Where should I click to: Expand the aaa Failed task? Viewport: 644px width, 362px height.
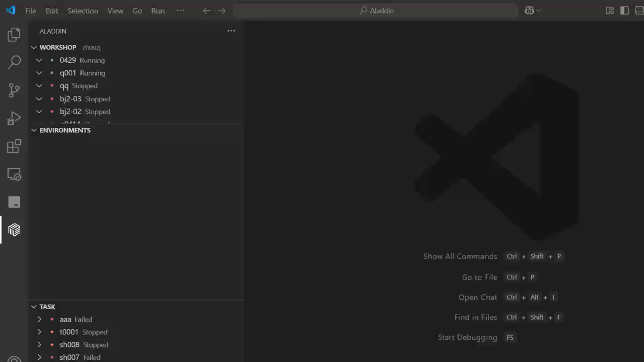pyautogui.click(x=39, y=319)
